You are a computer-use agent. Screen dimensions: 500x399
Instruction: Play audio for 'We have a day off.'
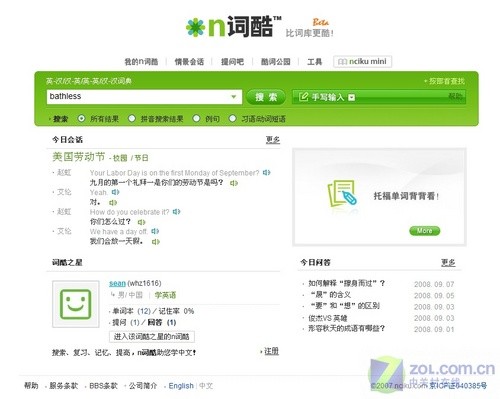coord(155,231)
